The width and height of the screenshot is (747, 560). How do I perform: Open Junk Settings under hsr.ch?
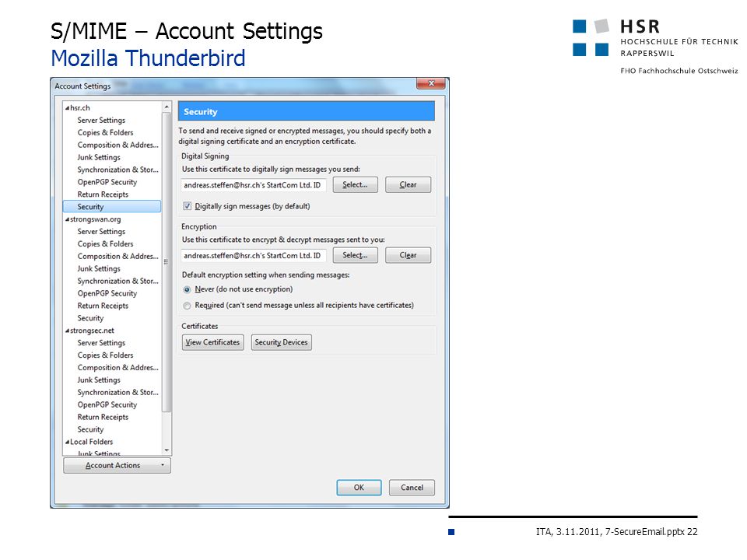[x=99, y=158]
